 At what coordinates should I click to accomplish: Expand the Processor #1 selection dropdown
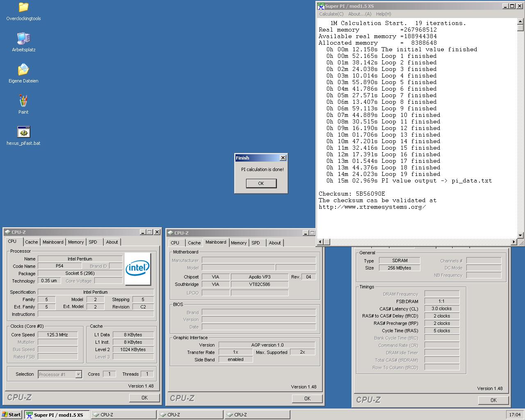pos(78,374)
